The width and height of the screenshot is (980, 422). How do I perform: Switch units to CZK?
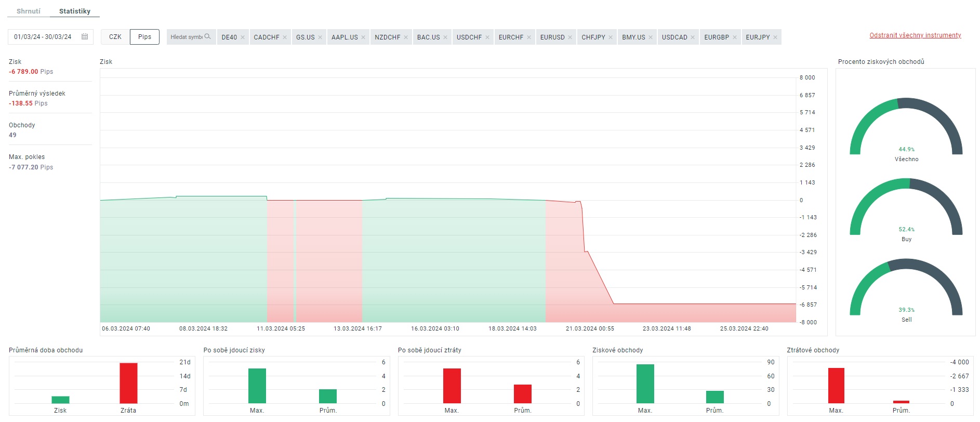(x=115, y=37)
